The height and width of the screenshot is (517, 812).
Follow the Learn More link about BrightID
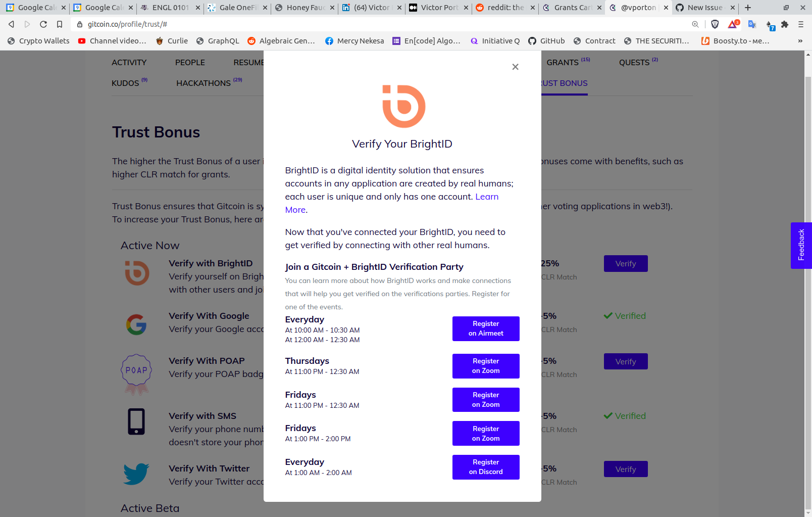click(487, 197)
